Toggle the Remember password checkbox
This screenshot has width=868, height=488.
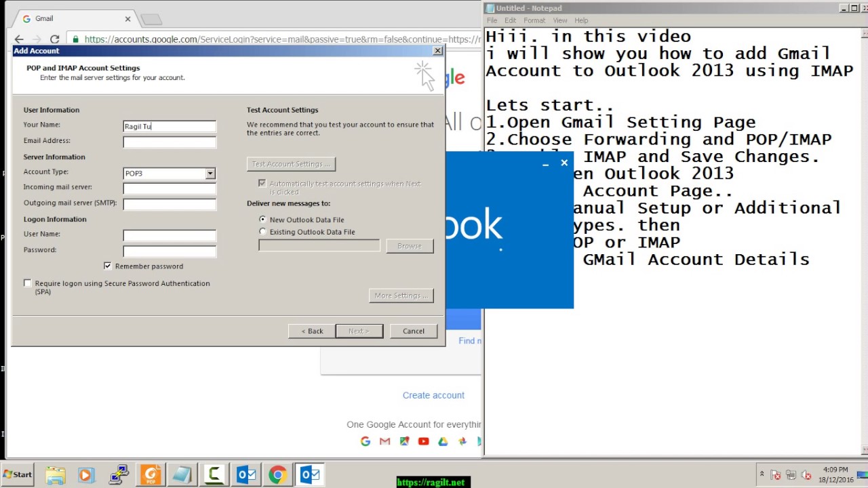point(108,266)
